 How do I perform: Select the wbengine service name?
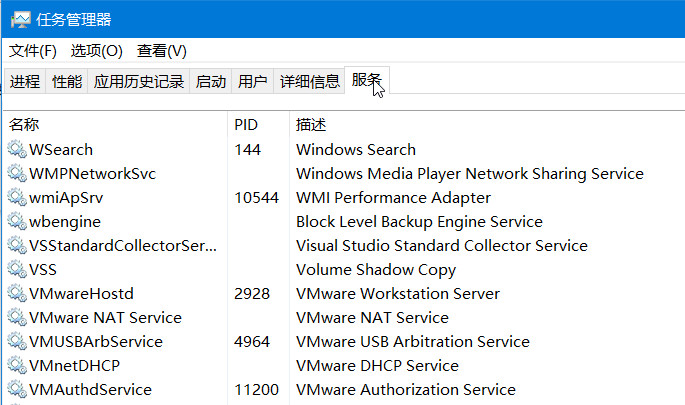[x=65, y=222]
